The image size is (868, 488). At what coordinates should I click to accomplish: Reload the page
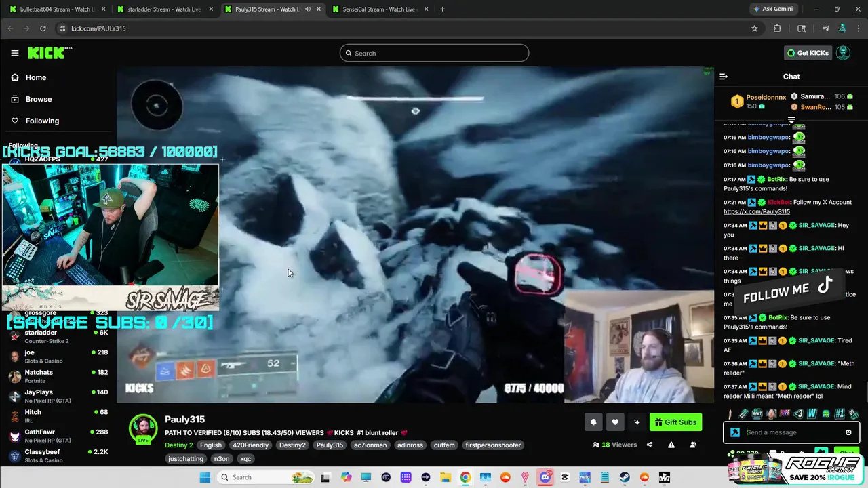pos(43,28)
